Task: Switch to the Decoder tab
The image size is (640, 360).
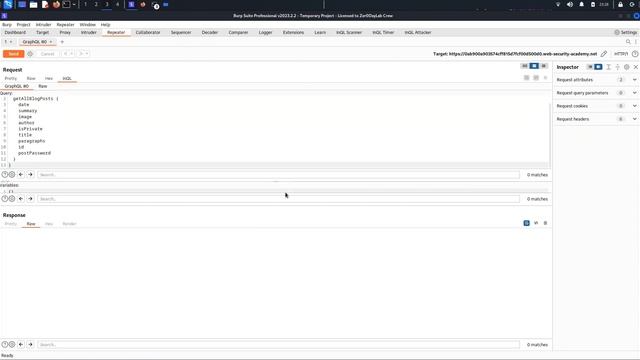Action: [210, 32]
